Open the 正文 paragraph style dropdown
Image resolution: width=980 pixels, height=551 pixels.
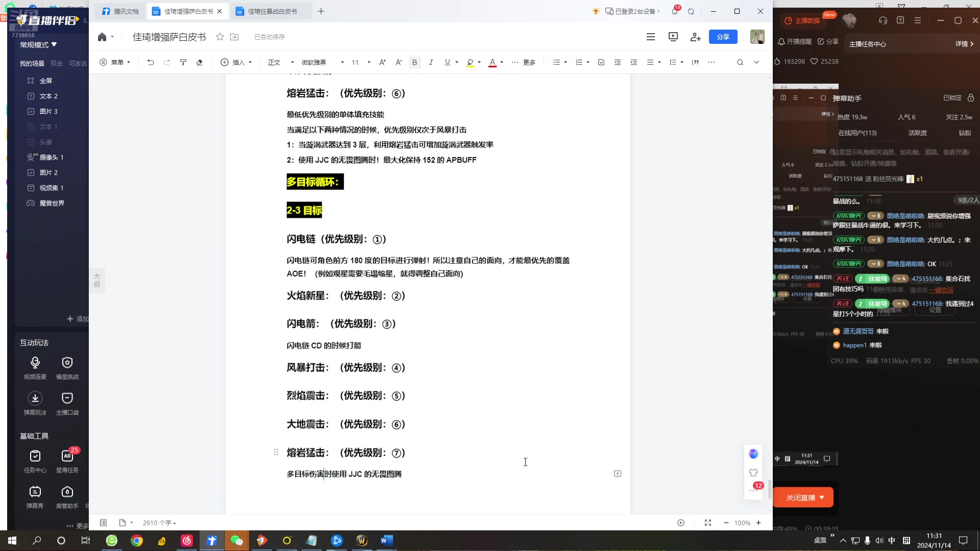(x=281, y=62)
